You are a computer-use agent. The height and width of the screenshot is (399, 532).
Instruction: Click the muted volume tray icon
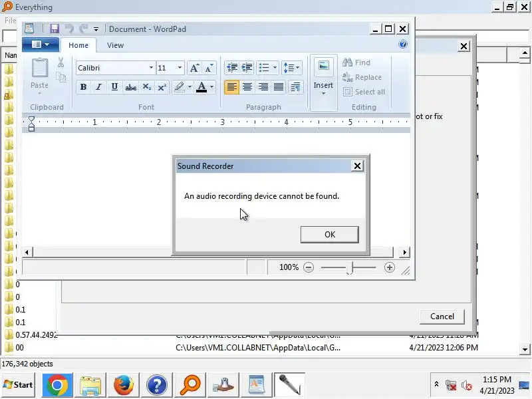pos(467,386)
